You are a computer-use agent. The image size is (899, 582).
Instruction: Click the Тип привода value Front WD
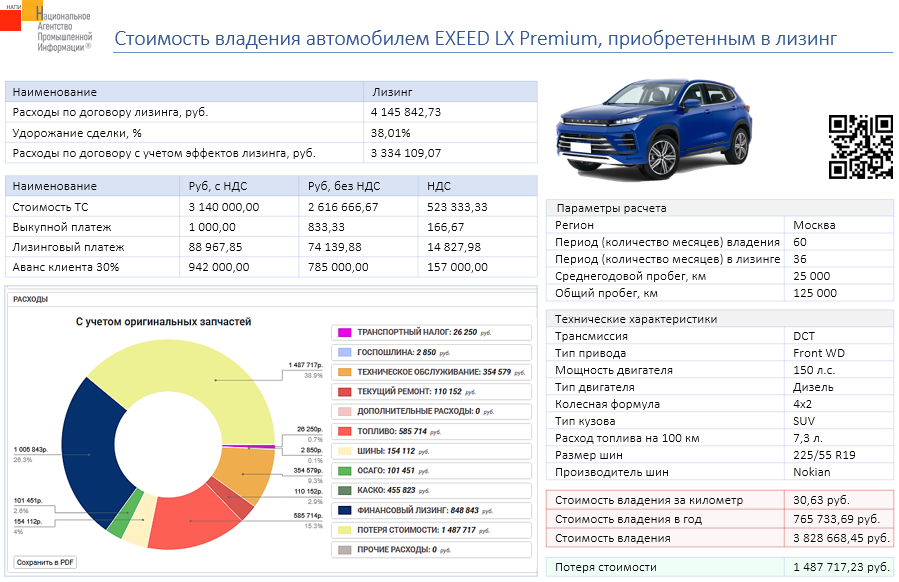[x=819, y=353]
